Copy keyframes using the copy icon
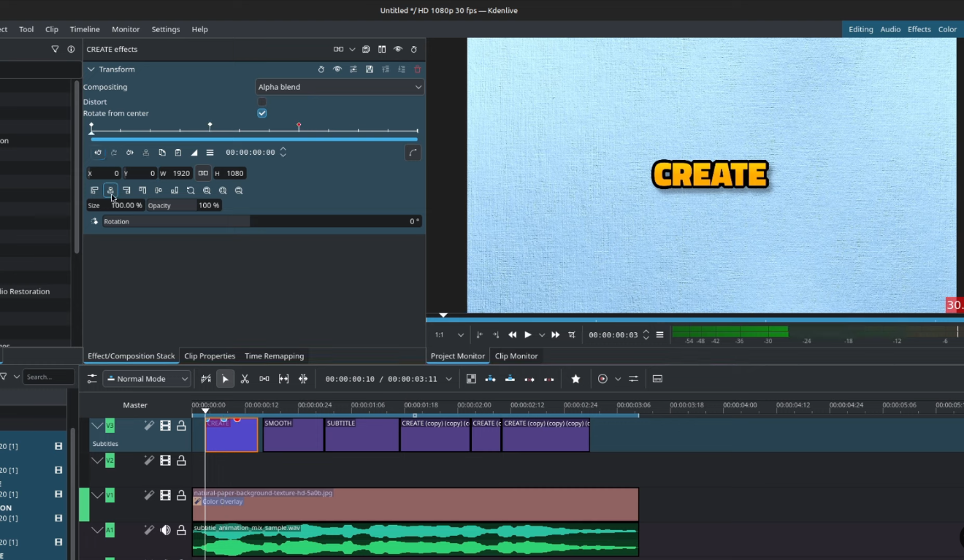964x560 pixels. [163, 153]
